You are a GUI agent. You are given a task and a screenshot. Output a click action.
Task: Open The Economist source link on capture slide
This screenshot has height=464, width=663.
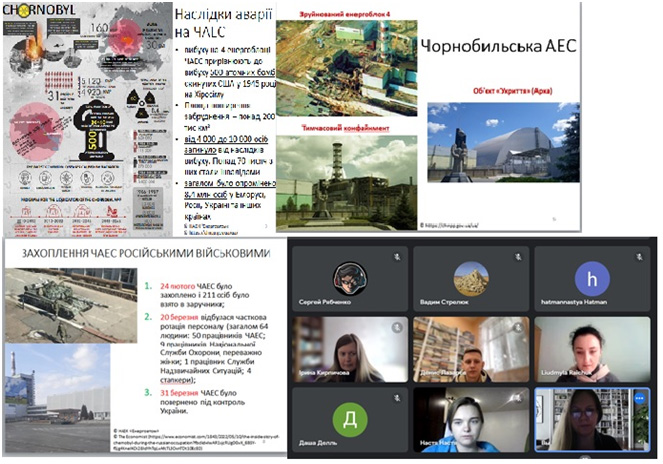coord(198,441)
